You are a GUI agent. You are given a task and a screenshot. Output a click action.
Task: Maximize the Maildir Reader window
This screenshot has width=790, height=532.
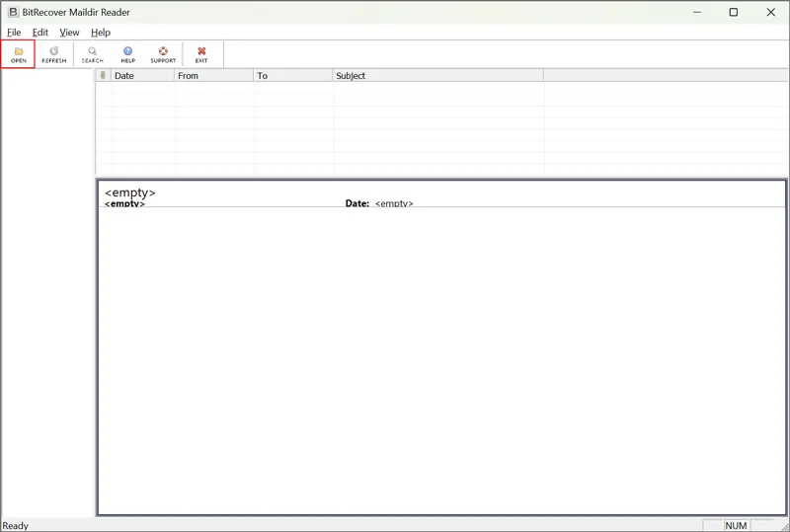click(733, 13)
